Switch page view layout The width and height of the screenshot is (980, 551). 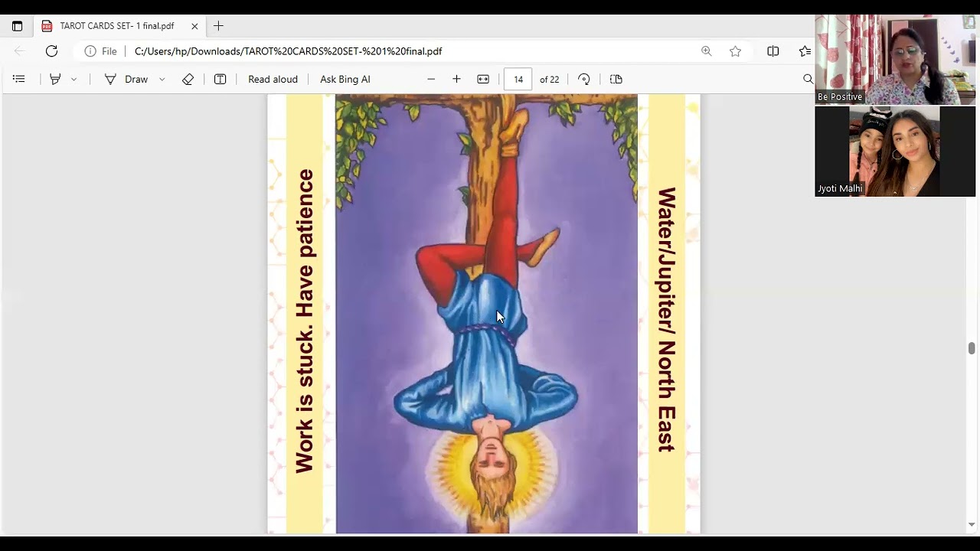(x=616, y=79)
